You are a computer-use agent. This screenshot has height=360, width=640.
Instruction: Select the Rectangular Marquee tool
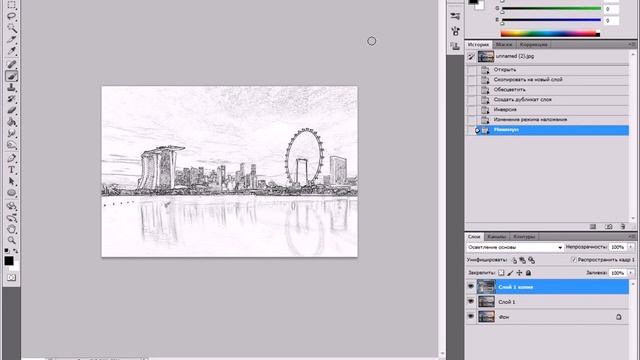point(11,5)
